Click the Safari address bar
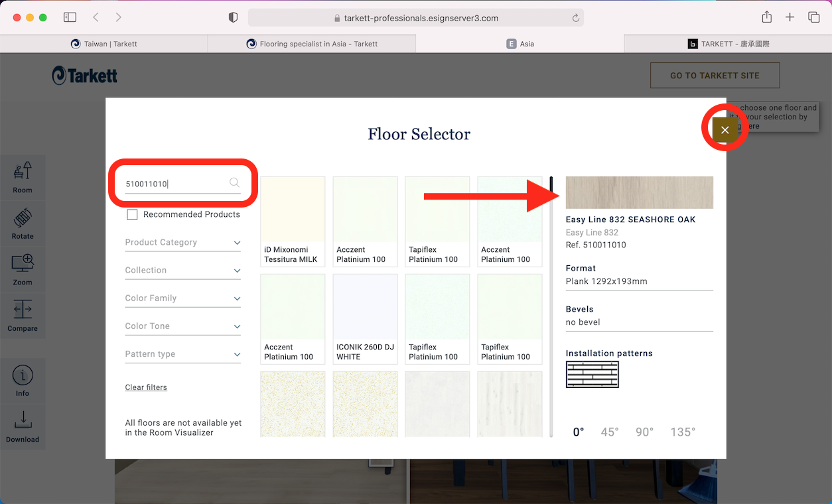This screenshot has width=832, height=504. (x=416, y=18)
